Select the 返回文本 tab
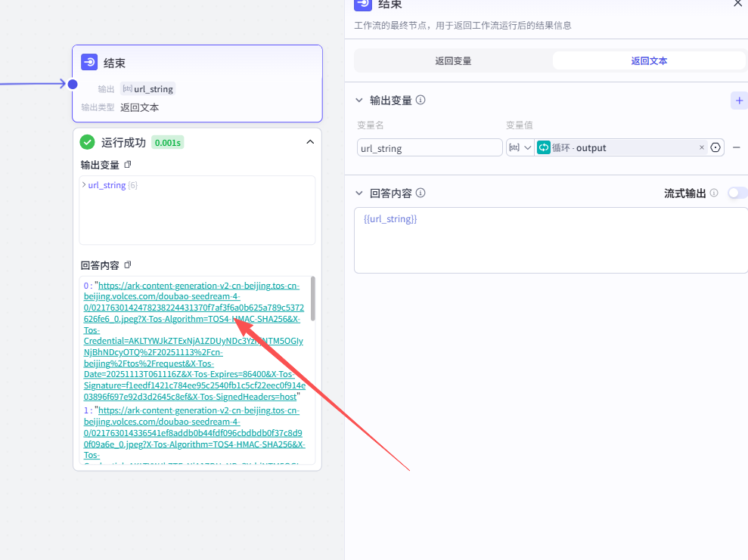This screenshot has height=560, width=748. [x=649, y=60]
